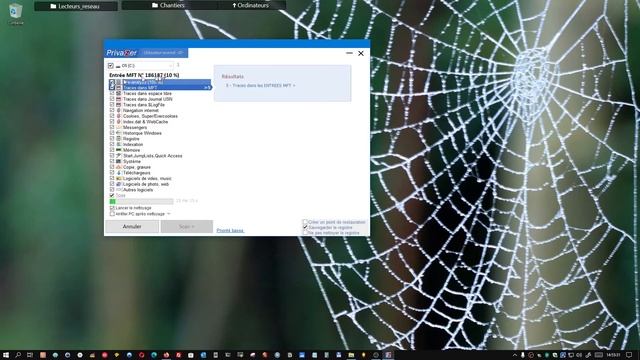This screenshot has width=640, height=360.
Task: Enable Créer un point de restauration
Action: 305,222
